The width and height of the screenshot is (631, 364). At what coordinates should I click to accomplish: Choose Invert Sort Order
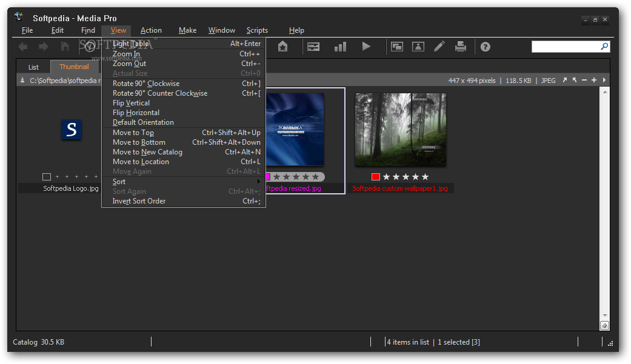click(184, 201)
